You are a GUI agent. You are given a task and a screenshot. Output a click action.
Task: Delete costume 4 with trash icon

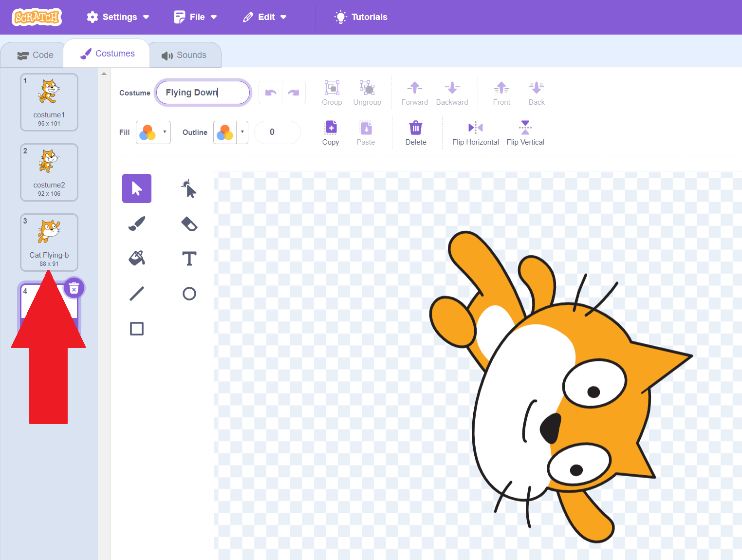click(x=74, y=288)
